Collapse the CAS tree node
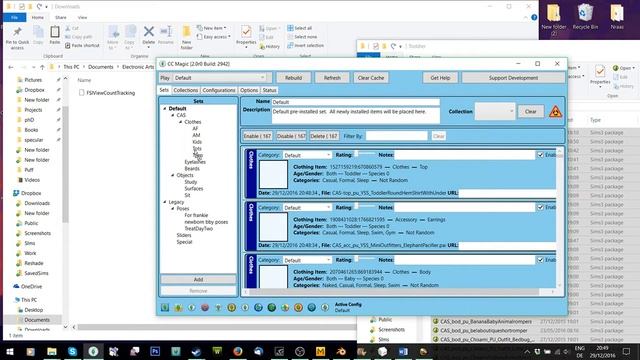Image resolution: width=640 pixels, height=360 pixels. click(173, 116)
